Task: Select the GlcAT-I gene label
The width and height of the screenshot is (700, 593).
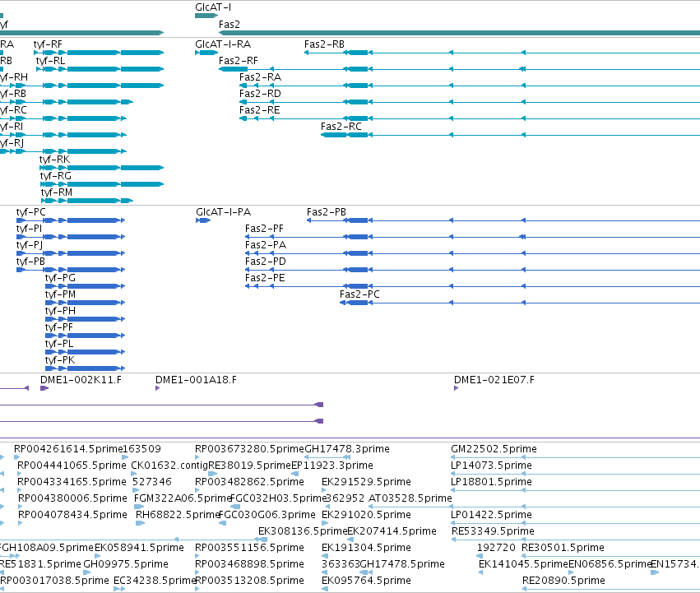Action: tap(213, 7)
